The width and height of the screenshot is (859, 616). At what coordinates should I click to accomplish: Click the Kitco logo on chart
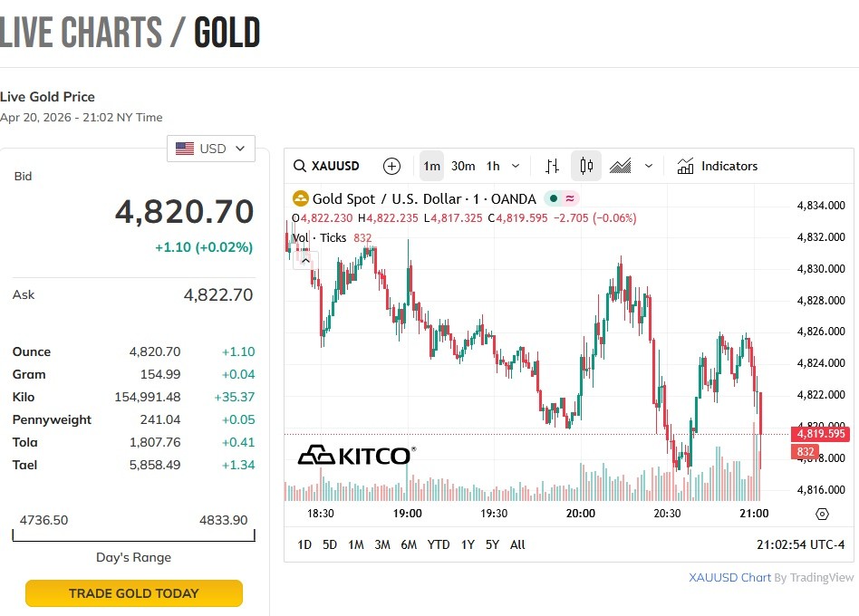(x=356, y=454)
